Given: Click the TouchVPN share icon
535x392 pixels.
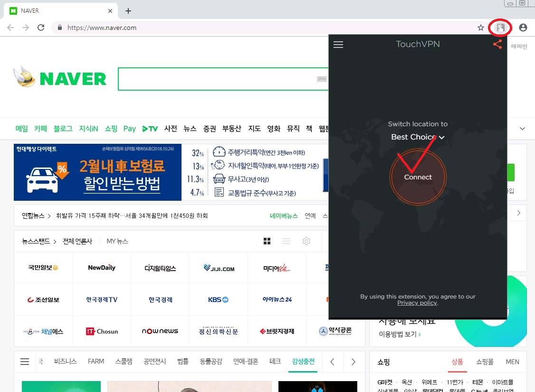Looking at the screenshot, I should (497, 45).
